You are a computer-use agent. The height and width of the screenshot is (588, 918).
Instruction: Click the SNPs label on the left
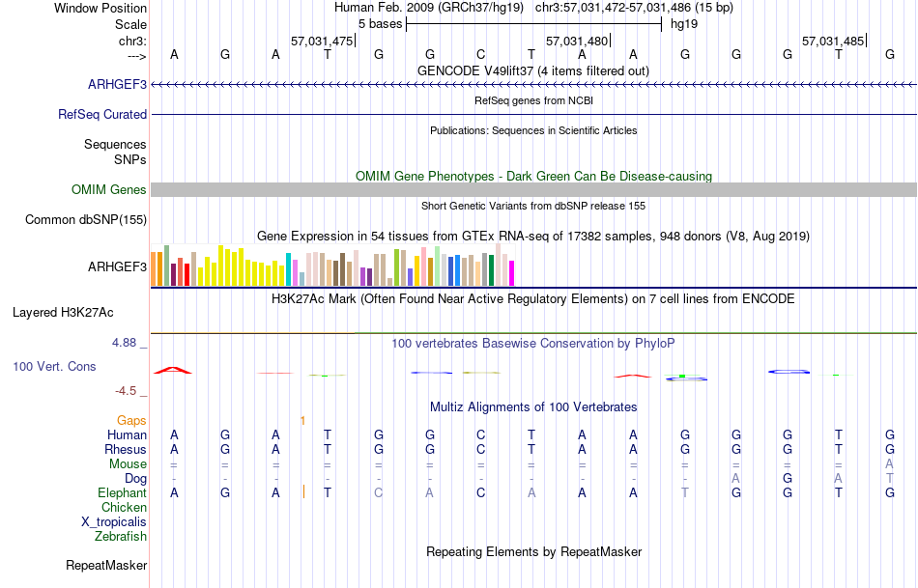[x=130, y=159]
